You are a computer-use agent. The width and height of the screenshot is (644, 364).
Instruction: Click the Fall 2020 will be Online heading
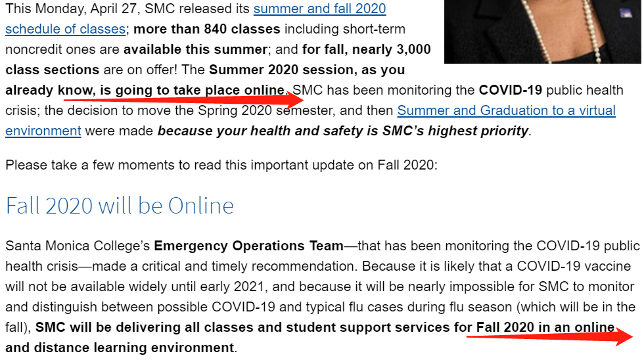tap(120, 206)
